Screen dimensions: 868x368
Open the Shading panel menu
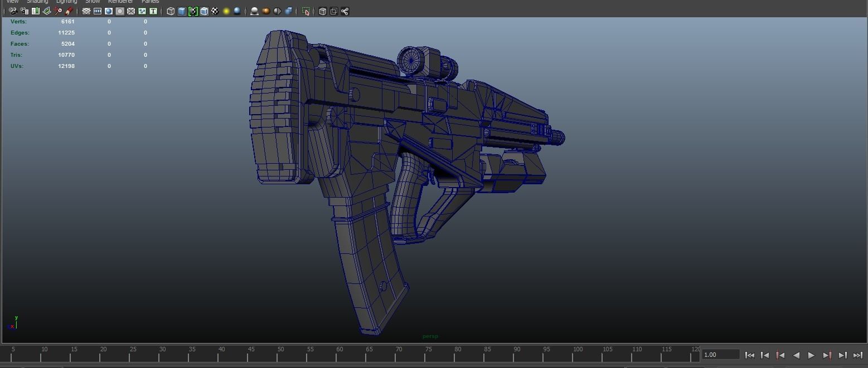pos(37,2)
